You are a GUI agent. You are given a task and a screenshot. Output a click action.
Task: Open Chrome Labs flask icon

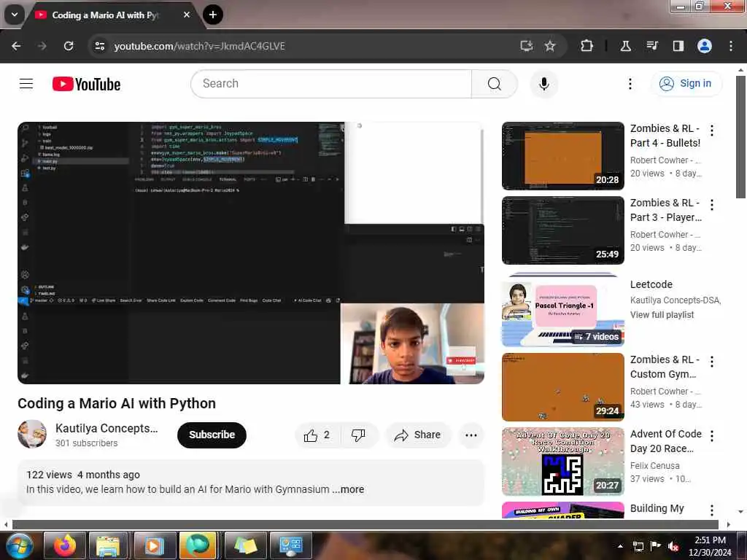pyautogui.click(x=625, y=46)
